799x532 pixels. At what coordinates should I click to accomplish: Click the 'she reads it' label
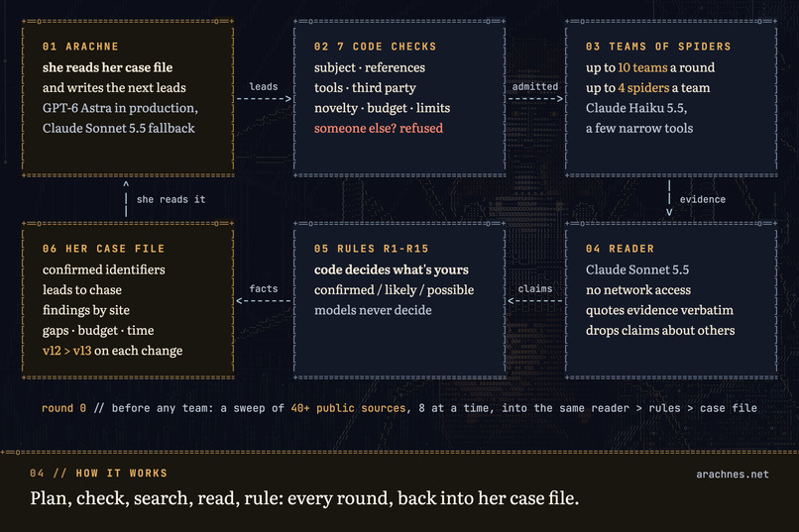(x=171, y=199)
